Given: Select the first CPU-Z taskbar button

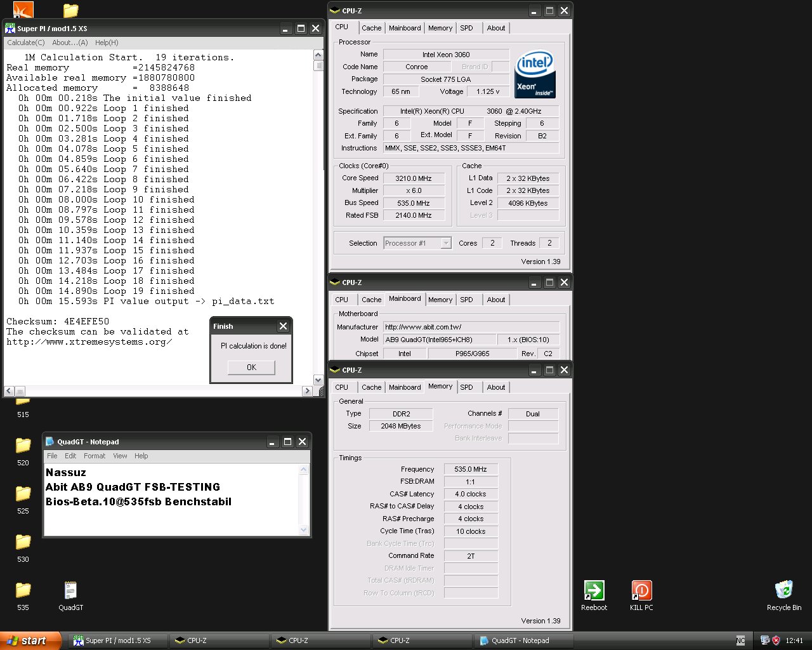Looking at the screenshot, I should (219, 640).
